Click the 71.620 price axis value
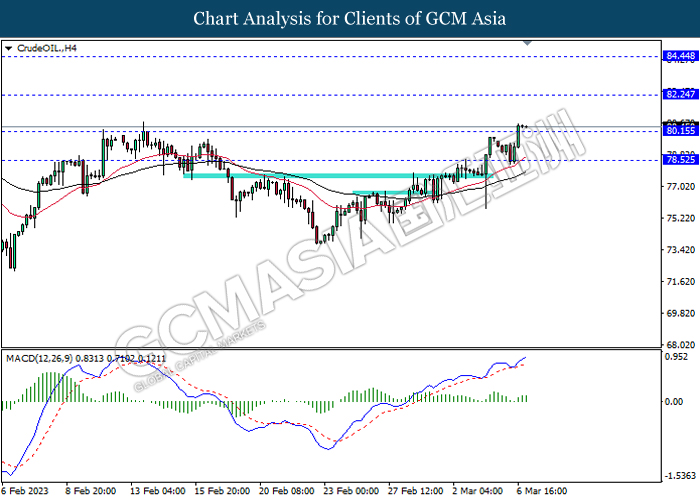Viewport: 700px width, 500px height. coord(680,282)
